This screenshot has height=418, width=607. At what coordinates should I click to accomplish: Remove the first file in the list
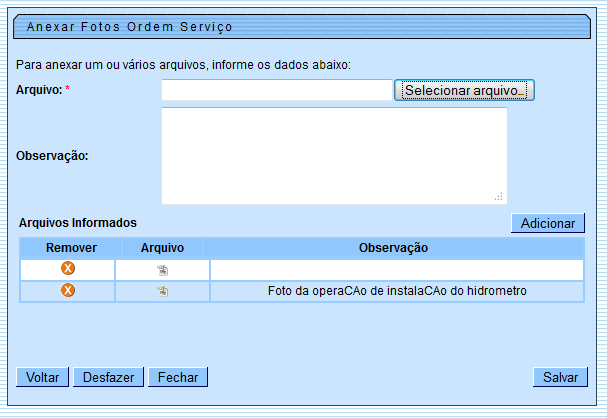pyautogui.click(x=68, y=269)
